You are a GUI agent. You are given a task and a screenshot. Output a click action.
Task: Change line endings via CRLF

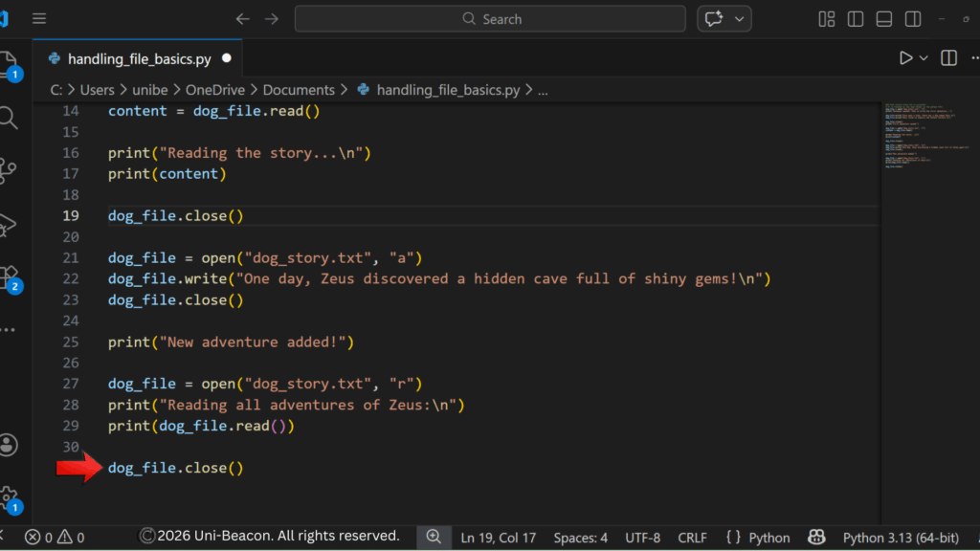tap(692, 538)
